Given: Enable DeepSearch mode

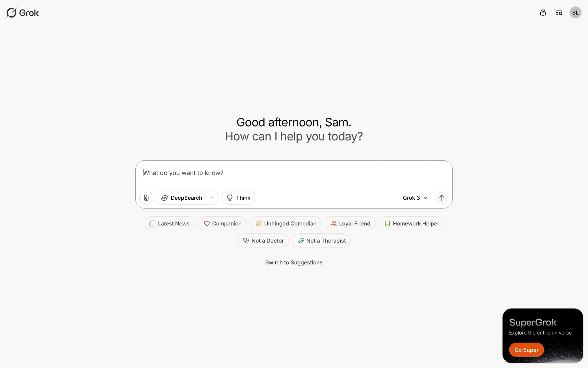Looking at the screenshot, I should pyautogui.click(x=183, y=198).
